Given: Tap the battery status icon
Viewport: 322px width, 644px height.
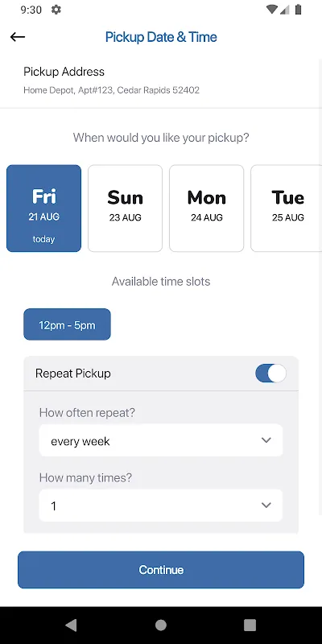Looking at the screenshot, I should 298,10.
